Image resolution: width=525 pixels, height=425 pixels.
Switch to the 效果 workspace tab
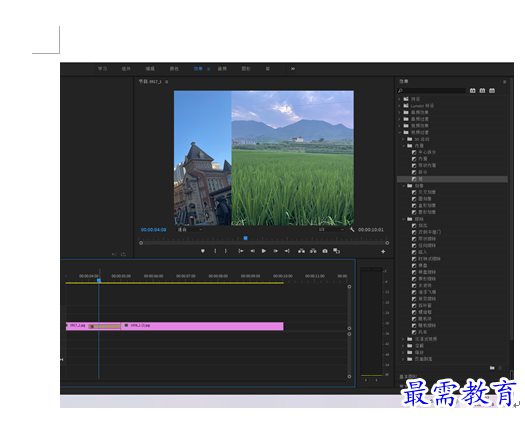coord(198,69)
